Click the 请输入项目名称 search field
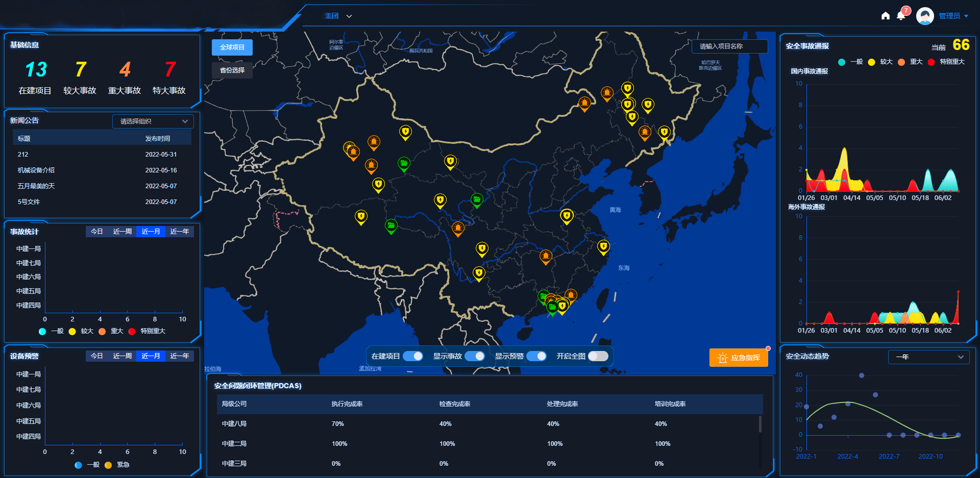The width and height of the screenshot is (980, 478). (x=729, y=46)
